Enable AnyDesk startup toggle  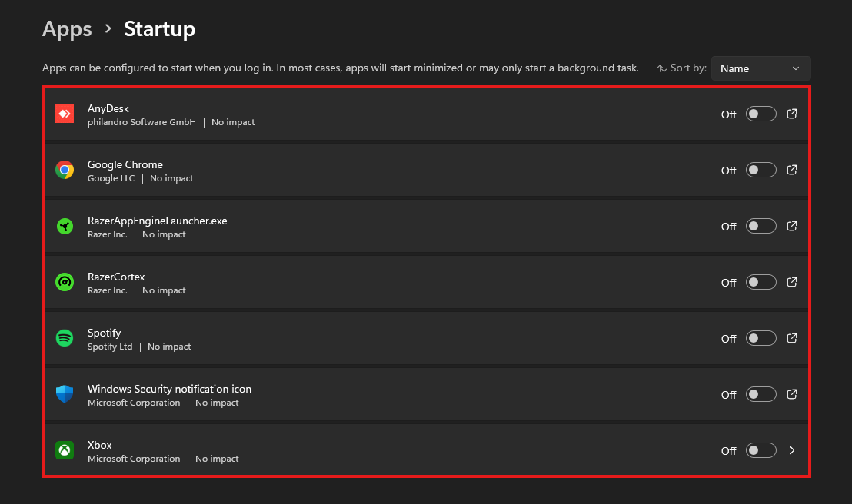pos(760,114)
